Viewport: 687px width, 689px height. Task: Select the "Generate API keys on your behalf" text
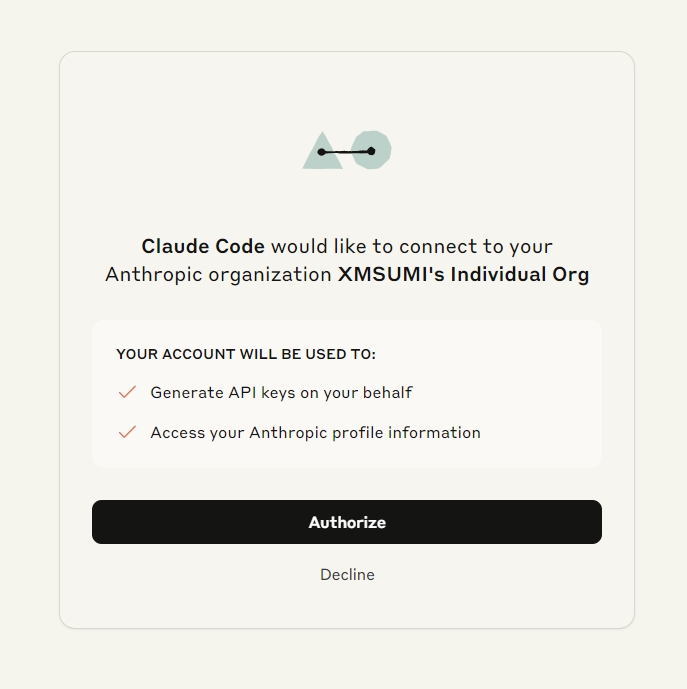(x=281, y=392)
